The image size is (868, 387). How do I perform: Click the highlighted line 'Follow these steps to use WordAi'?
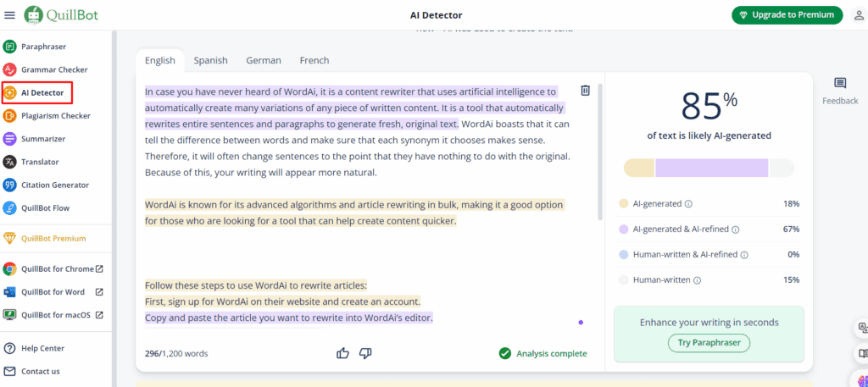pyautogui.click(x=256, y=286)
